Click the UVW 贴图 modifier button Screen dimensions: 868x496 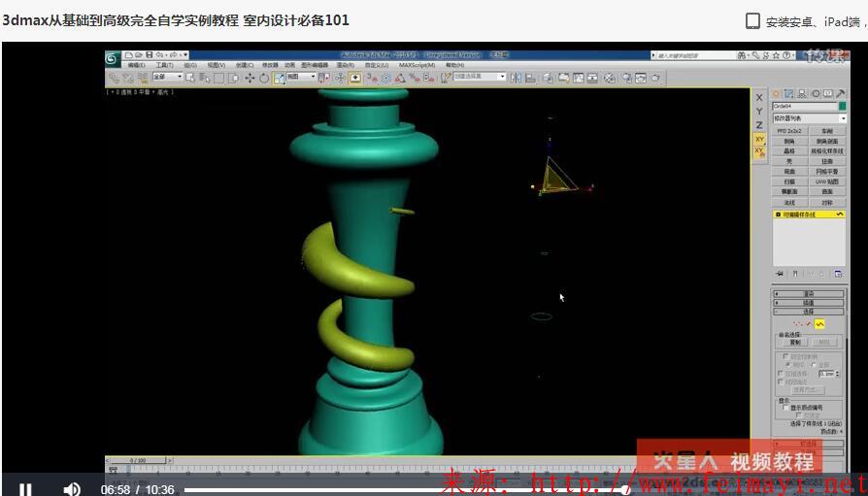click(x=827, y=182)
